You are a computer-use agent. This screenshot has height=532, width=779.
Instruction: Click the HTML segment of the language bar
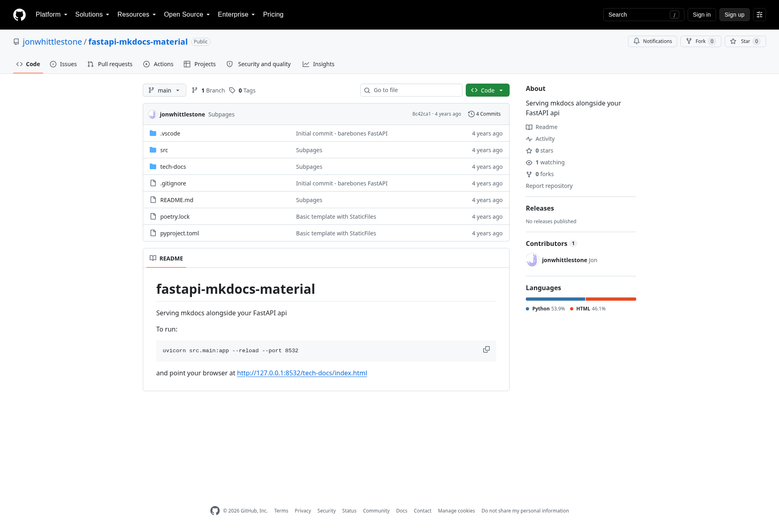coord(611,299)
